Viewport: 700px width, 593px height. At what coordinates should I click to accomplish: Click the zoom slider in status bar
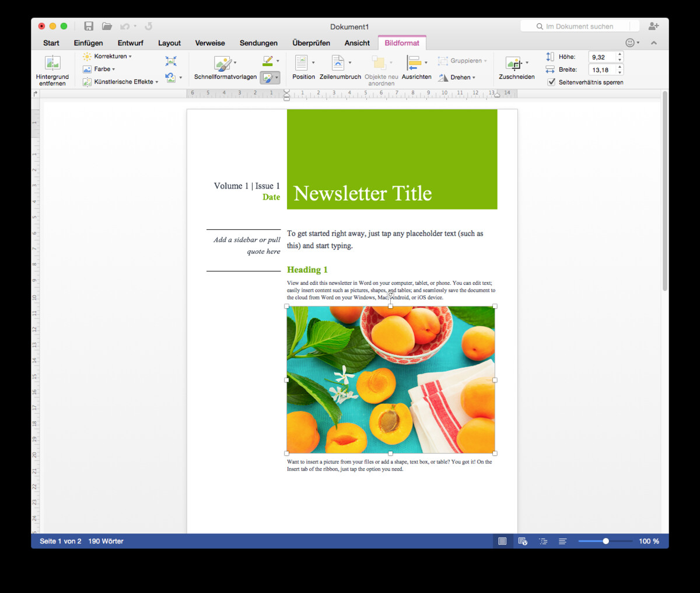coord(605,541)
